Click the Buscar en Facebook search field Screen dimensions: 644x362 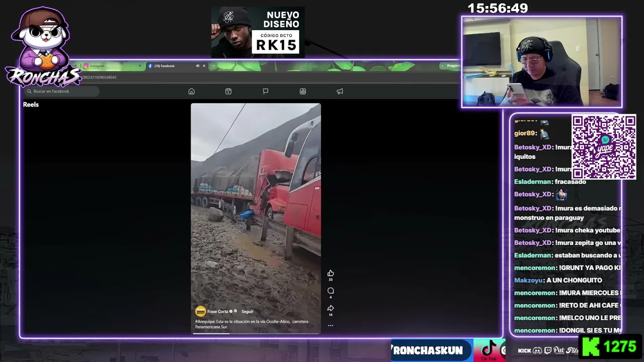pos(61,92)
